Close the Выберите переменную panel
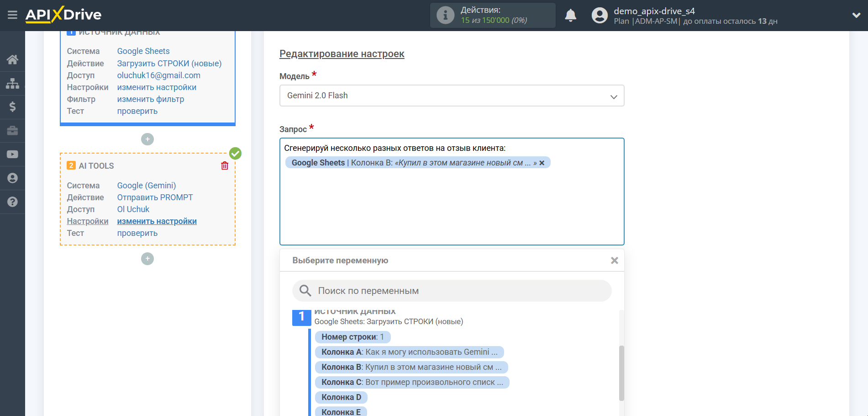868x416 pixels. point(614,260)
